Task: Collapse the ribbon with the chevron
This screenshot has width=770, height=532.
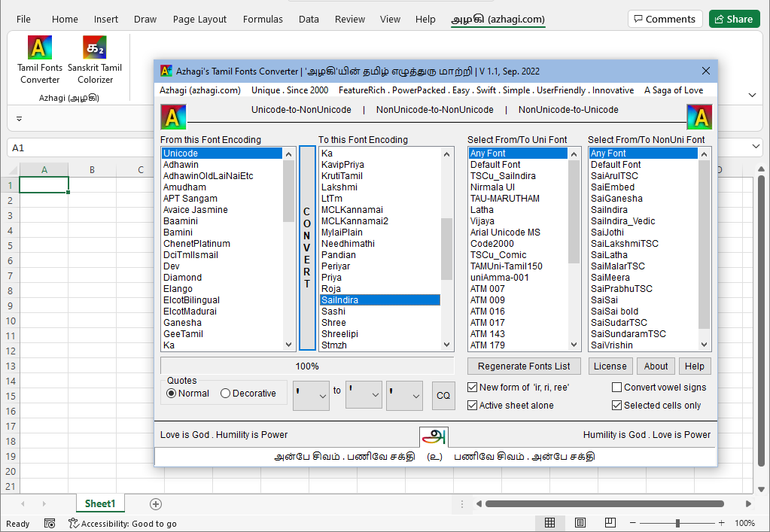Action: pyautogui.click(x=752, y=96)
